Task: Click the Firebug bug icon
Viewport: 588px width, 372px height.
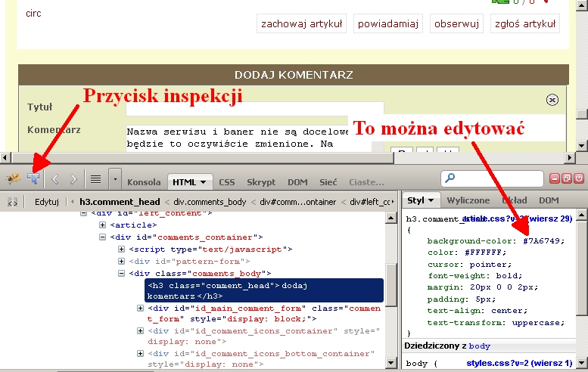Action: (x=14, y=178)
